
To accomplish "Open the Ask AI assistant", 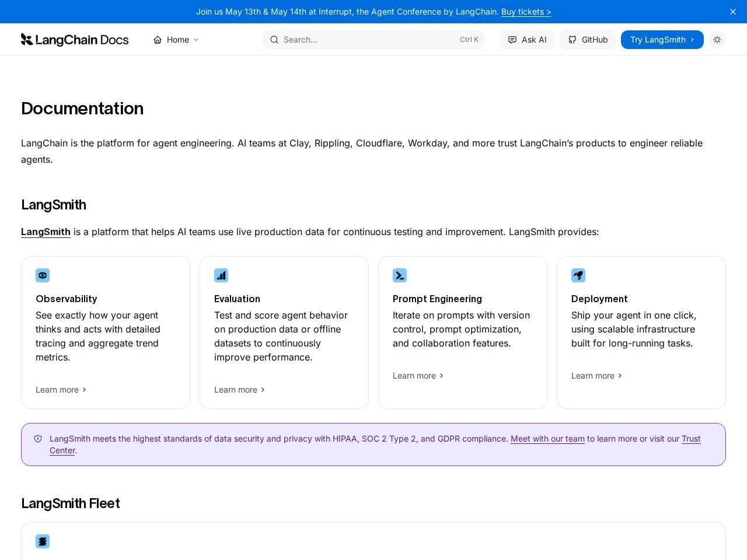I will click(x=527, y=40).
